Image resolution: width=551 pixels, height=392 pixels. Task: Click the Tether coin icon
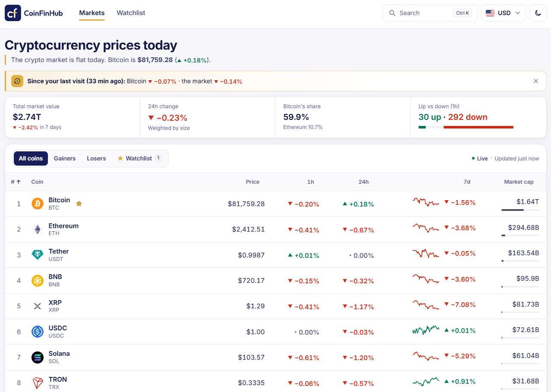click(38, 255)
